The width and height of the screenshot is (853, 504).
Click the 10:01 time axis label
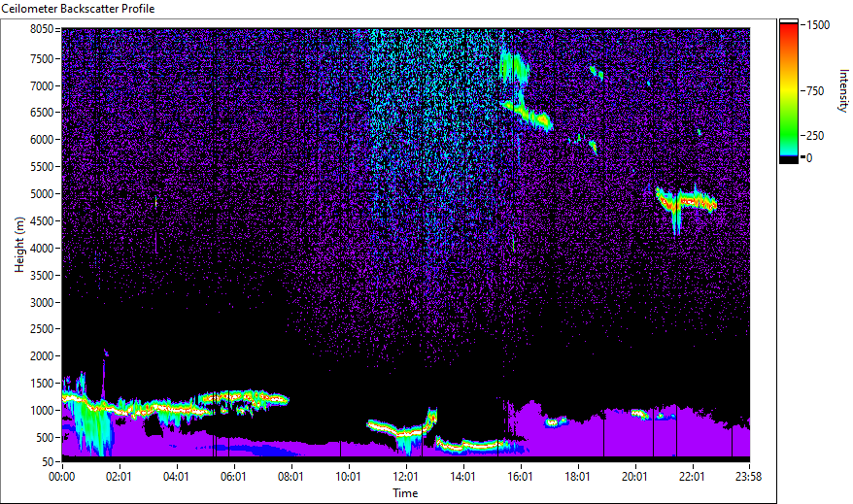pos(348,477)
